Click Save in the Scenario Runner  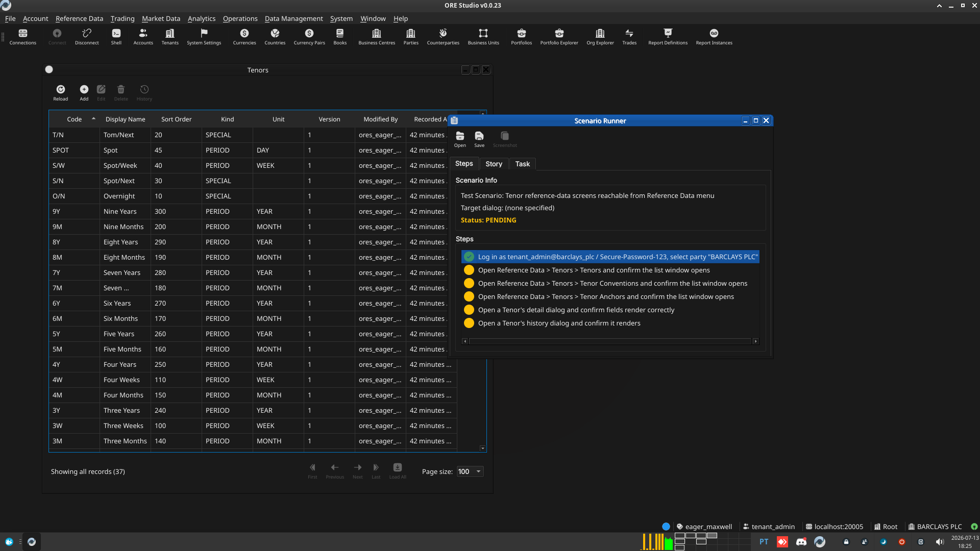(x=479, y=139)
